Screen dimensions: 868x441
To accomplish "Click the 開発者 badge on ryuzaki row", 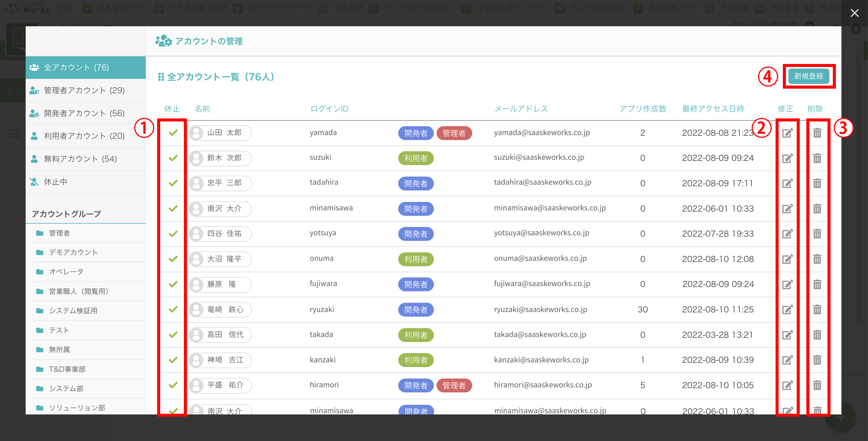I will pos(416,310).
